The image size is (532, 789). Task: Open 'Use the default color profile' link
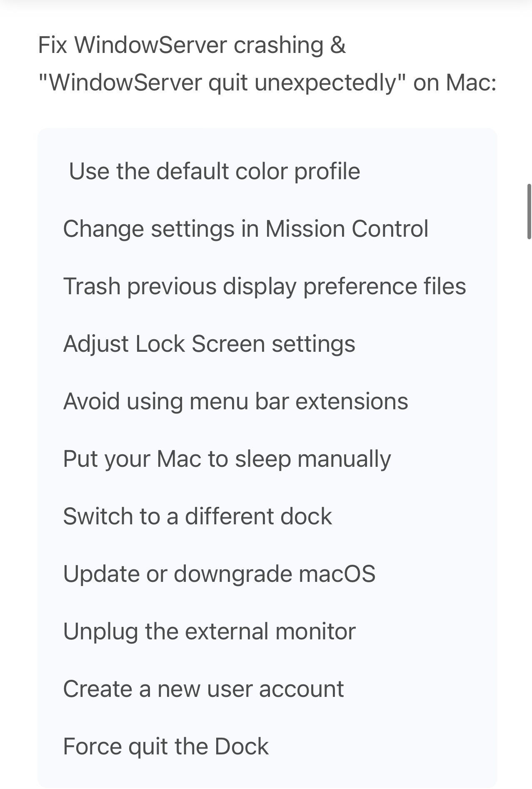point(214,171)
